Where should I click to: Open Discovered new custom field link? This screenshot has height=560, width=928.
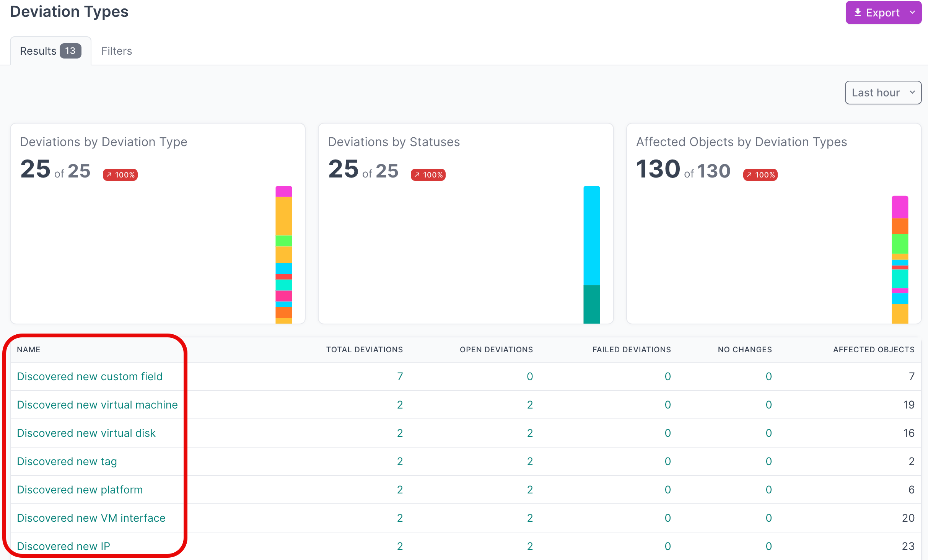[90, 376]
